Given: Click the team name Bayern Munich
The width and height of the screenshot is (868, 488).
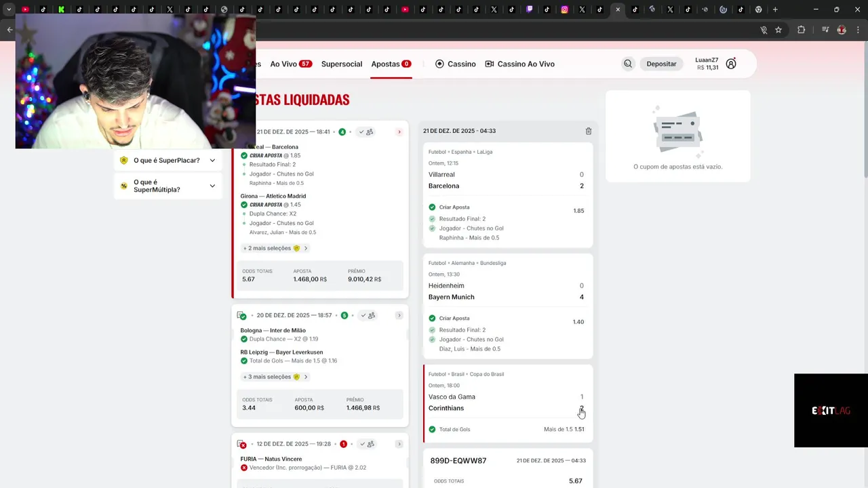Looking at the screenshot, I should [452, 297].
